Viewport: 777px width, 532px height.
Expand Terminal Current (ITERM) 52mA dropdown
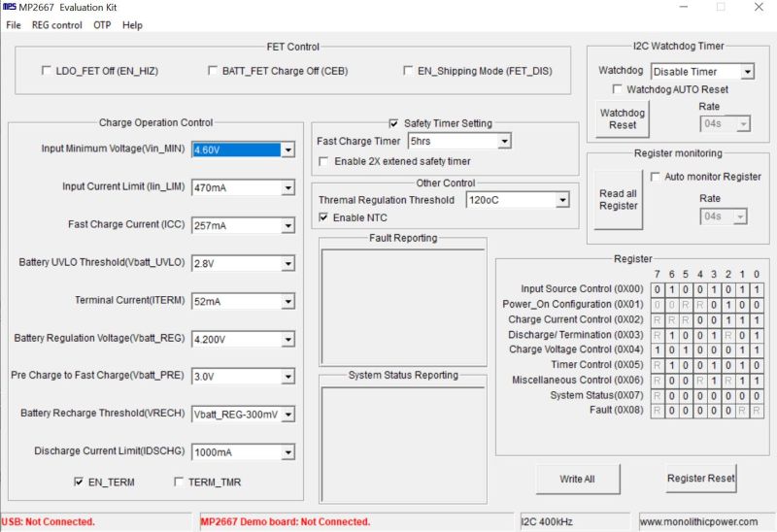click(x=287, y=301)
